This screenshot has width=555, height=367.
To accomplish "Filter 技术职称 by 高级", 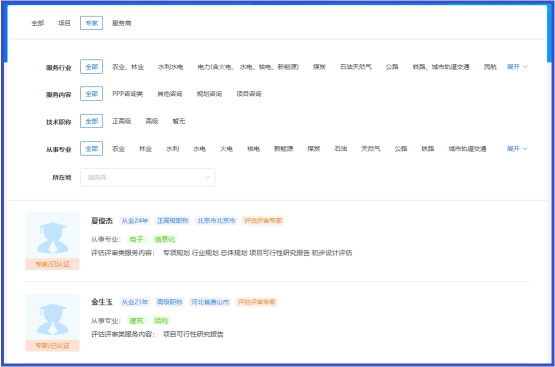I will pos(151,121).
